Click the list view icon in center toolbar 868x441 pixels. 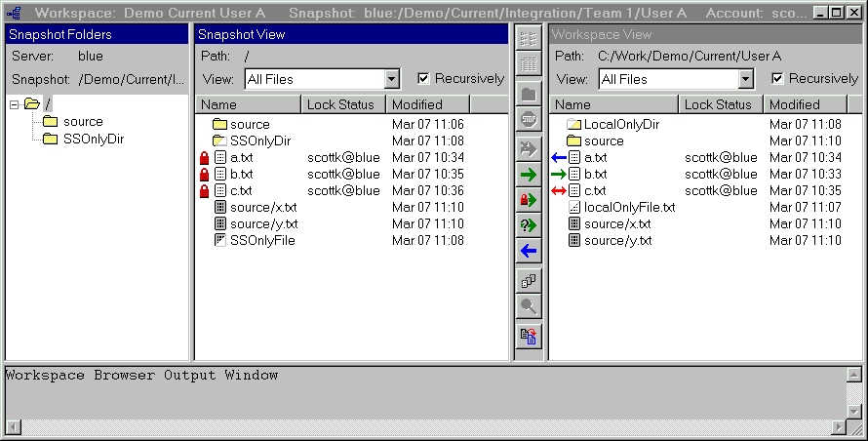click(528, 38)
